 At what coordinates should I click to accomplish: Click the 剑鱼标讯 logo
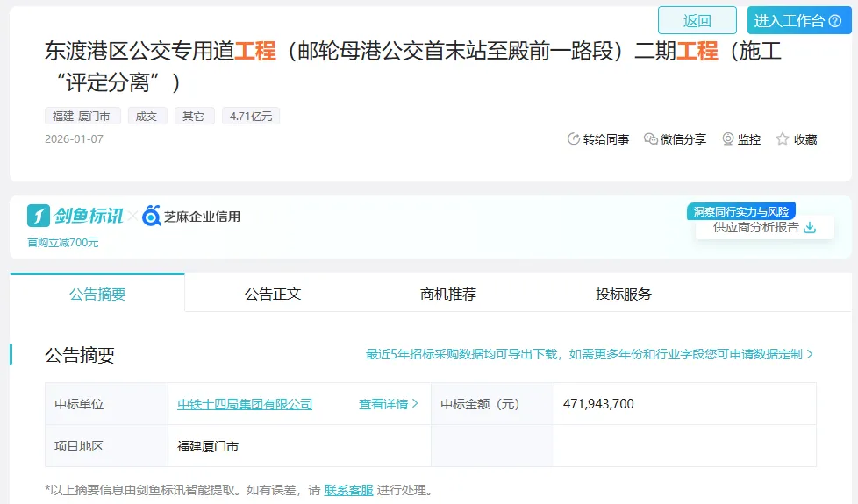75,216
